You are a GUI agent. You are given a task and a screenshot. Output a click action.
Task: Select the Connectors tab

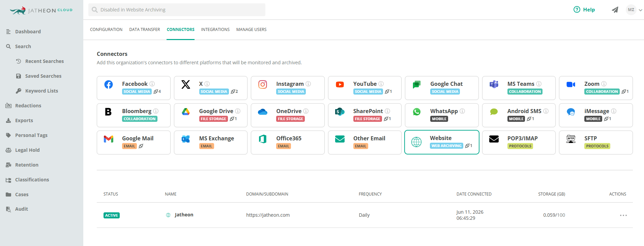[x=180, y=30]
